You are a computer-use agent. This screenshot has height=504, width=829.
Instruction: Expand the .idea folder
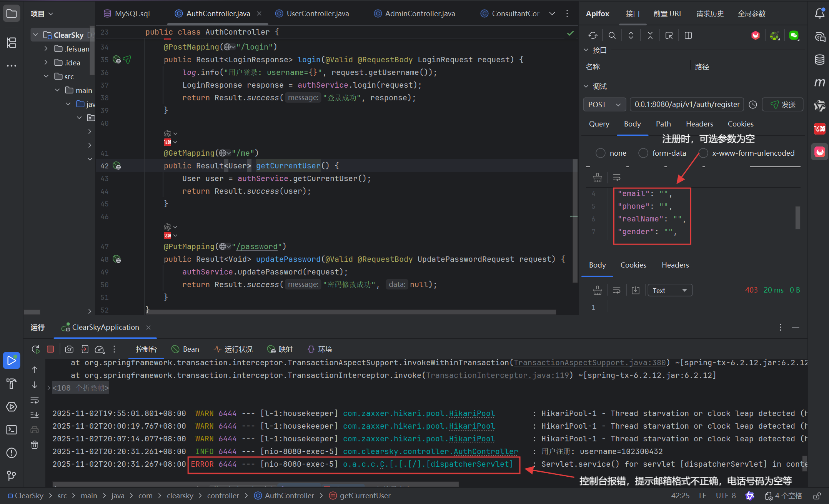coord(46,63)
